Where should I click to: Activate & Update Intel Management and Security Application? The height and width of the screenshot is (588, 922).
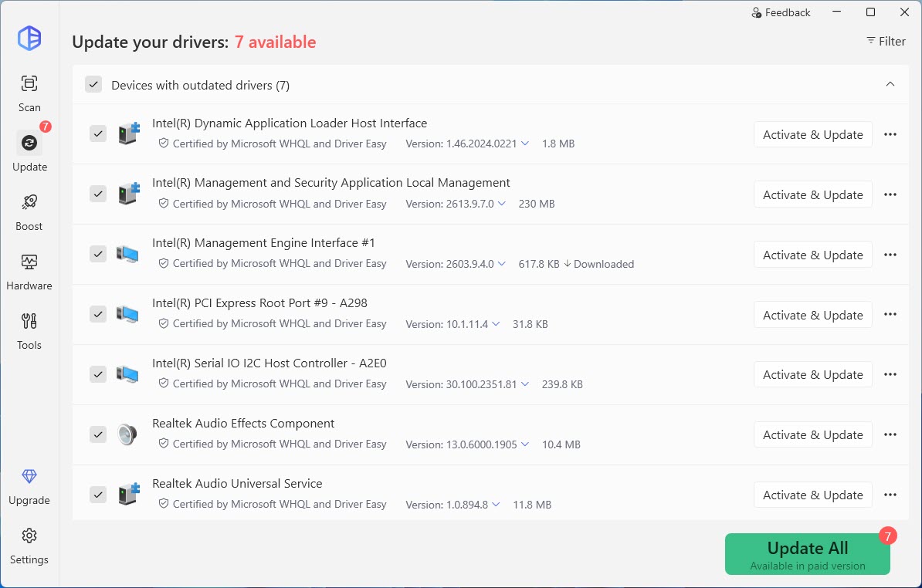[812, 194]
